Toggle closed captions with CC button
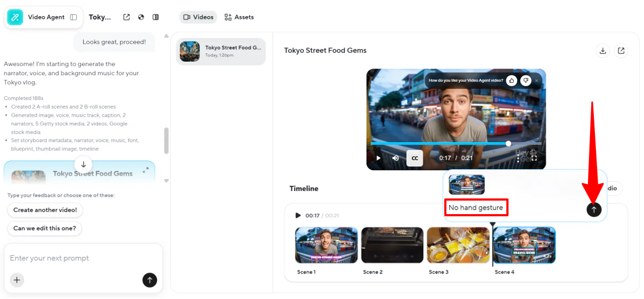The image size is (644, 299). pyautogui.click(x=415, y=158)
